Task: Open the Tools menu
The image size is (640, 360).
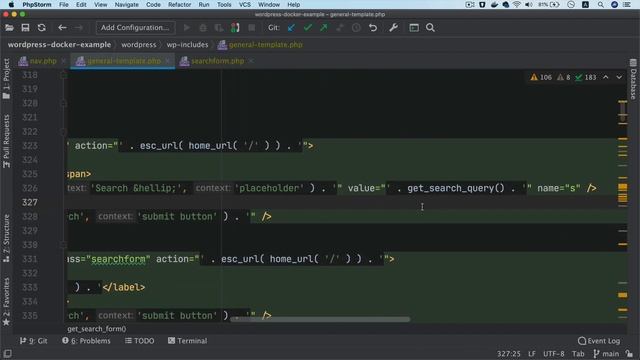Action: click(224, 4)
